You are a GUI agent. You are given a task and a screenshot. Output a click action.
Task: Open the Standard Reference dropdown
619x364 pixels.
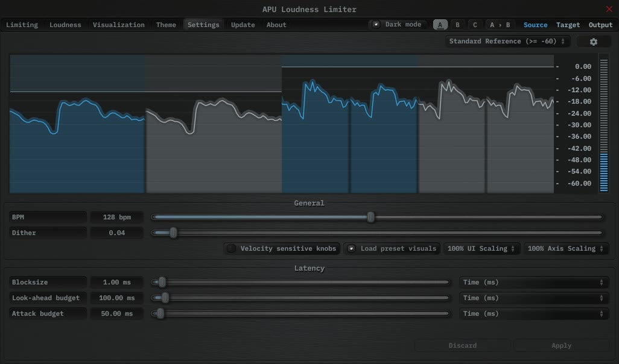tap(507, 42)
